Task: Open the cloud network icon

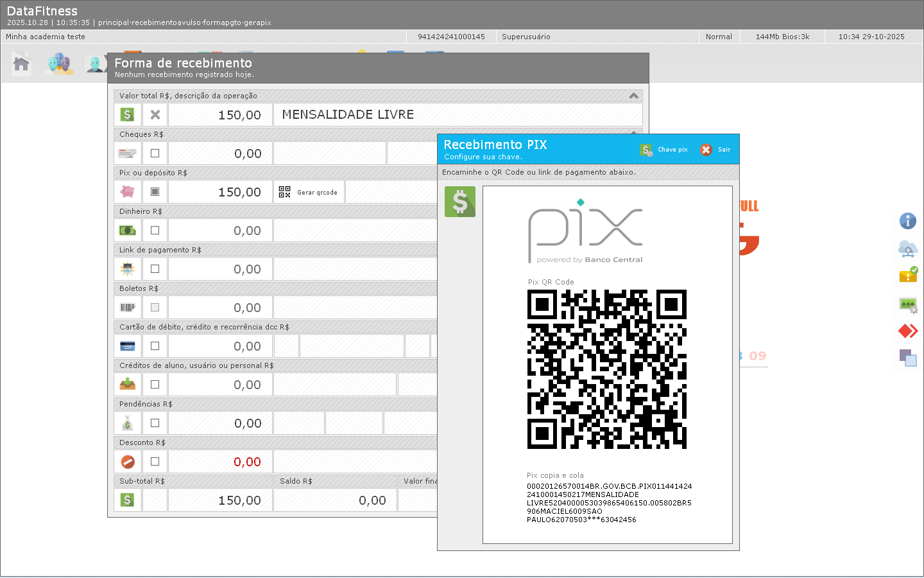Action: [x=907, y=249]
